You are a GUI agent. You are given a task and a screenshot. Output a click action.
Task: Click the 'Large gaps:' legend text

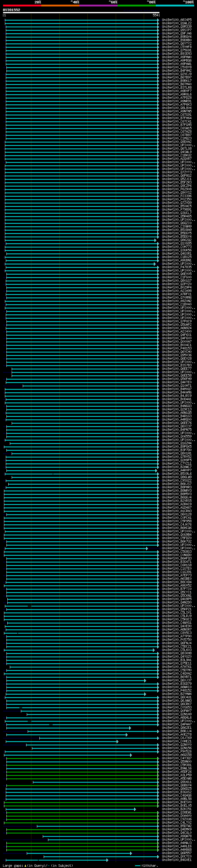(13, 865)
